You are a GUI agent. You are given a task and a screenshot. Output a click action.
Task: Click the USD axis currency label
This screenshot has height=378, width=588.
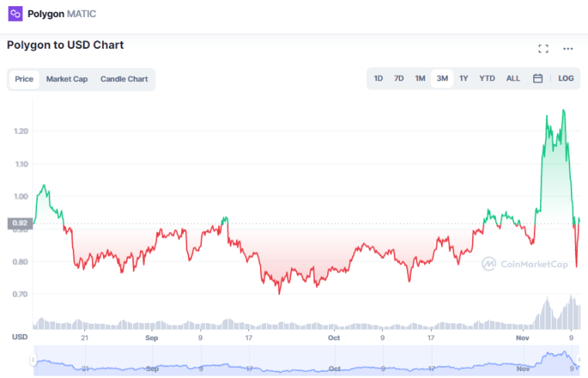pyautogui.click(x=20, y=337)
